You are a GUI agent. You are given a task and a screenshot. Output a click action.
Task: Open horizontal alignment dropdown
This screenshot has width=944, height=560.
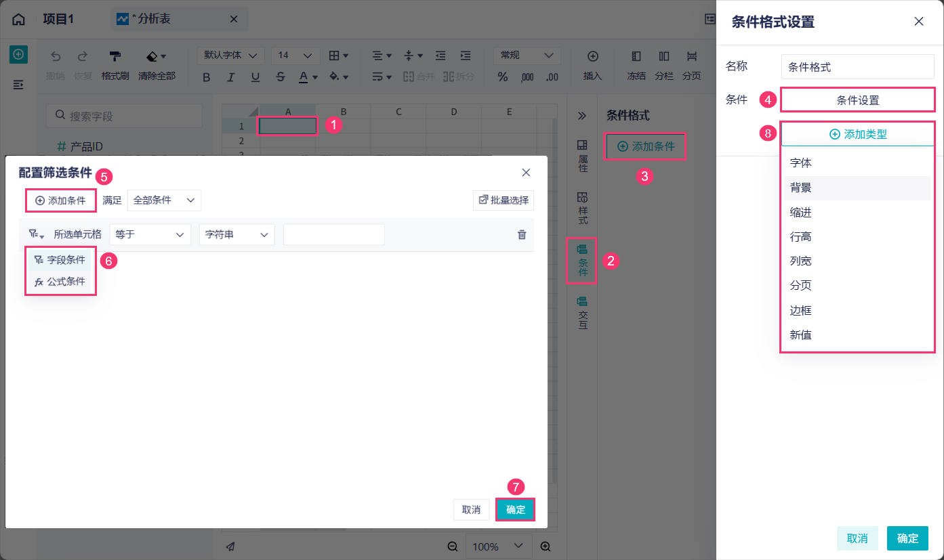click(x=383, y=56)
